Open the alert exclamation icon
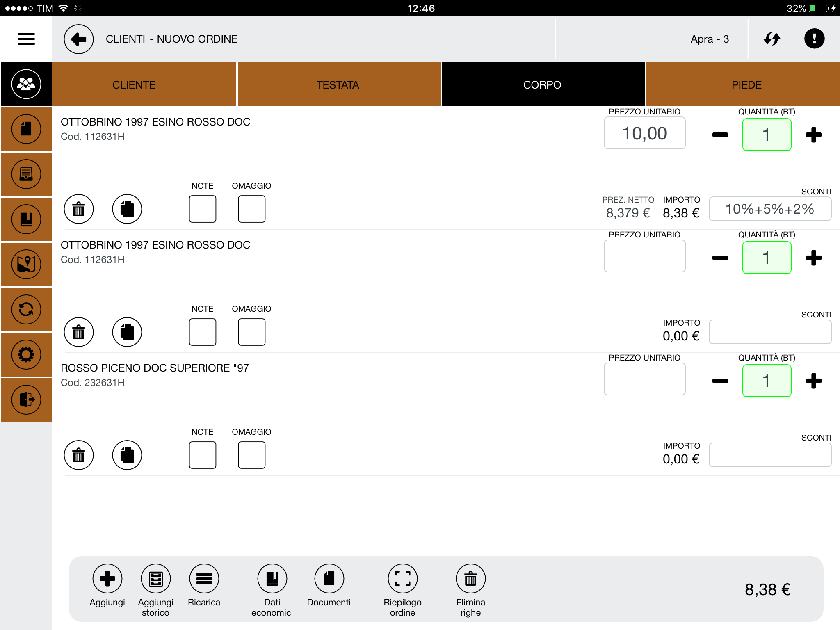This screenshot has width=840, height=630. tap(814, 39)
